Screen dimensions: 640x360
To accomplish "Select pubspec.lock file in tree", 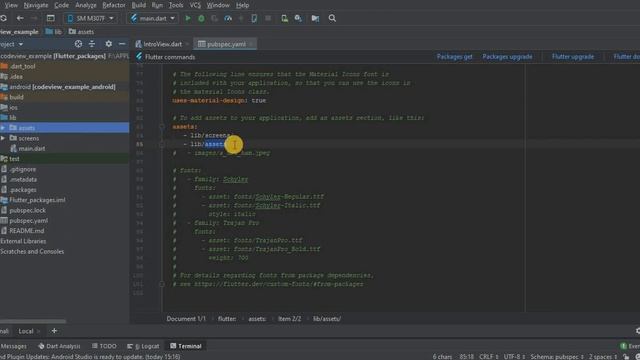I will (27, 210).
